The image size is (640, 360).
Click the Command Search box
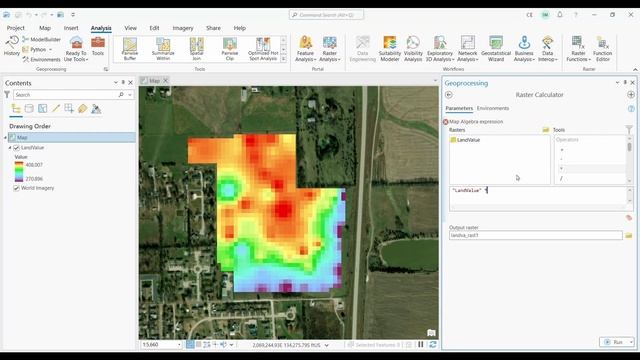pyautogui.click(x=327, y=15)
